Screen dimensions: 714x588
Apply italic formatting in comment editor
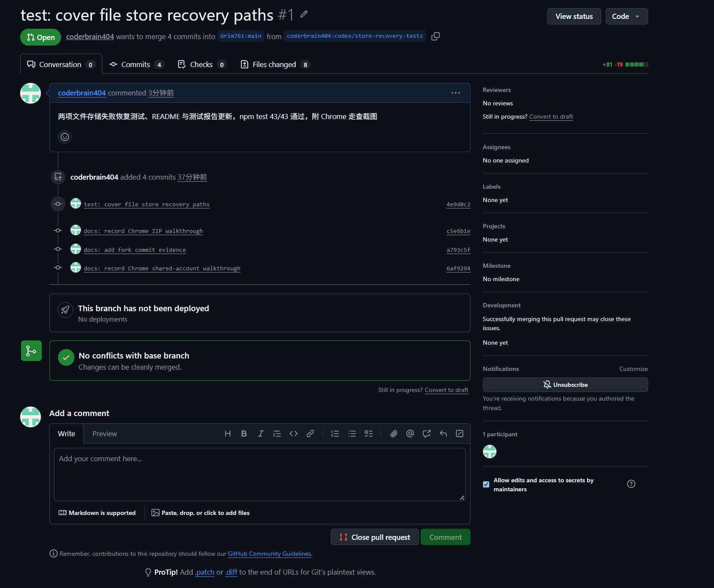pyautogui.click(x=261, y=434)
